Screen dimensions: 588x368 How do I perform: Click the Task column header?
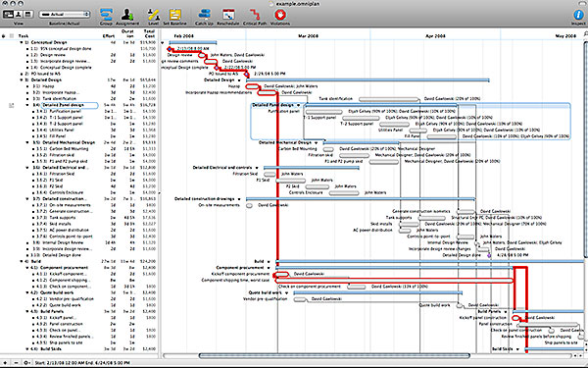pos(24,36)
